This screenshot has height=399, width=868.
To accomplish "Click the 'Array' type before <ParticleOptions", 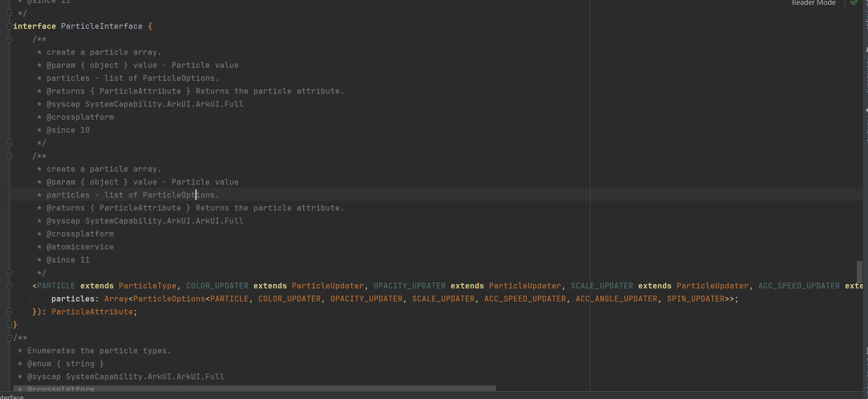I will pyautogui.click(x=116, y=299).
